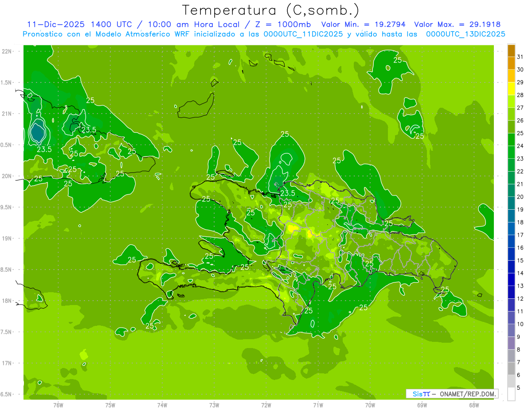
Task: Click the "74W" longitude axis label
Action: [162, 405]
